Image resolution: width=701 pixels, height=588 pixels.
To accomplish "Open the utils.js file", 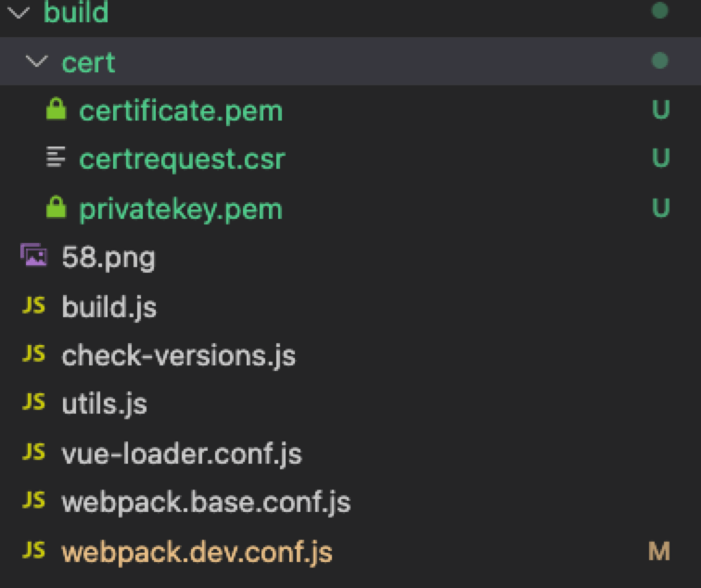I will tap(105, 404).
